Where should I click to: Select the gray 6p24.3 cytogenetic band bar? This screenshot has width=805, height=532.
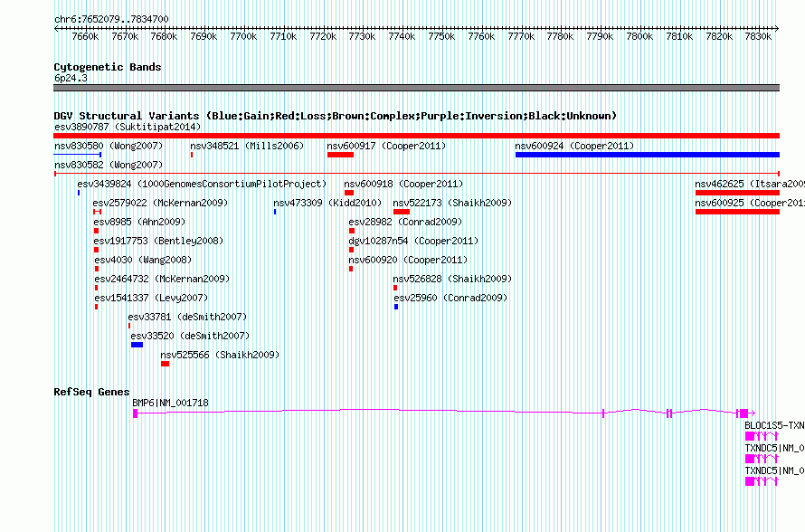tap(416, 88)
